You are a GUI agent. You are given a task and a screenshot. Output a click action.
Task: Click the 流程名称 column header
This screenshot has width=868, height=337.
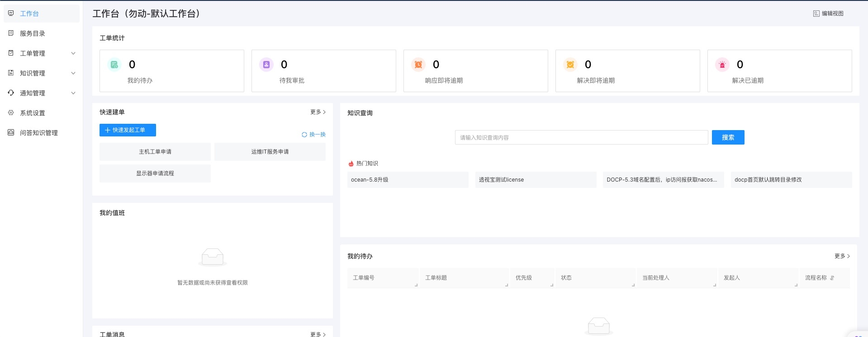point(825,278)
